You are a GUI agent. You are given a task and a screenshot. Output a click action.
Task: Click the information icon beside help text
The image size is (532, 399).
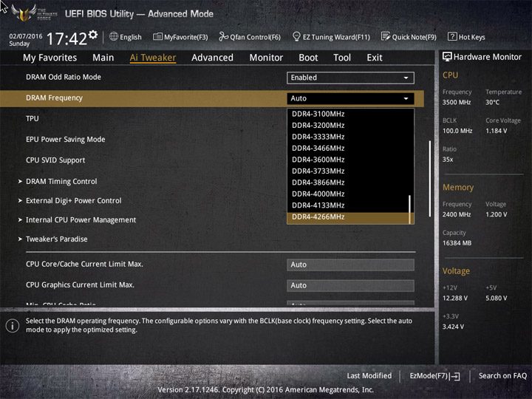tap(13, 326)
